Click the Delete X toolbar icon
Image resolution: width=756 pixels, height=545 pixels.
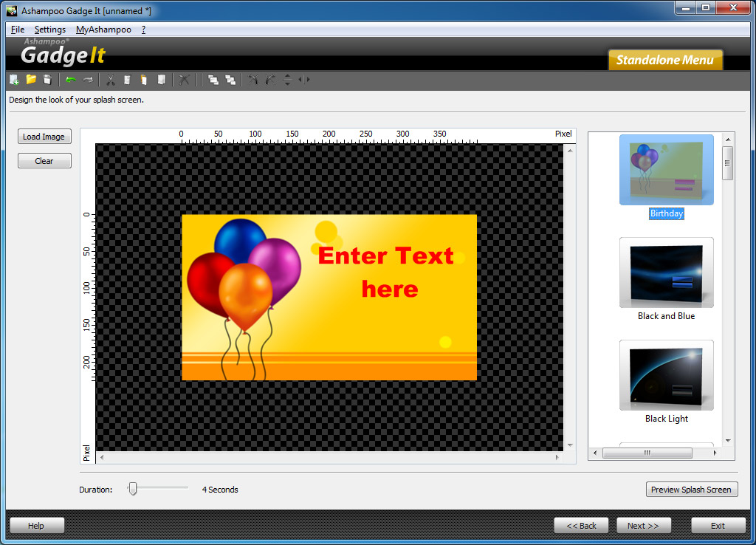tap(184, 80)
